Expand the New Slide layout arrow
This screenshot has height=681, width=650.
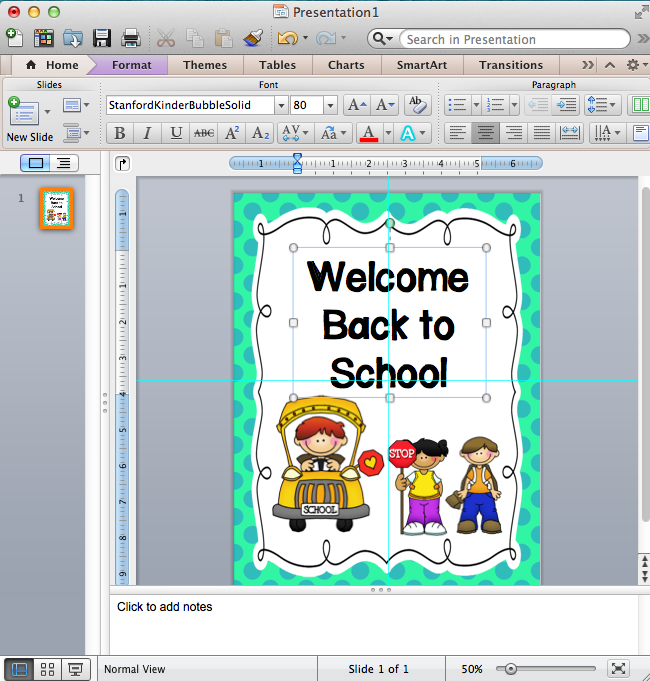47,112
